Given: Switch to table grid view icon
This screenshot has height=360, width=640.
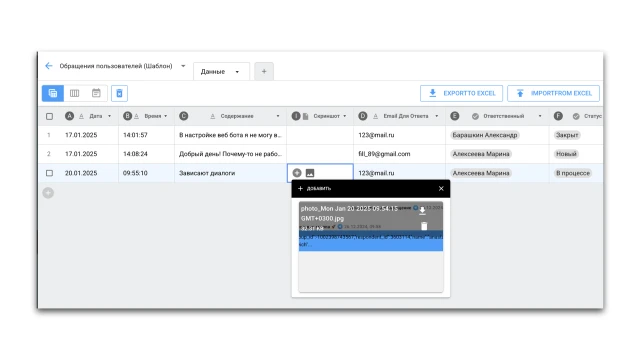Looking at the screenshot, I should tap(53, 93).
